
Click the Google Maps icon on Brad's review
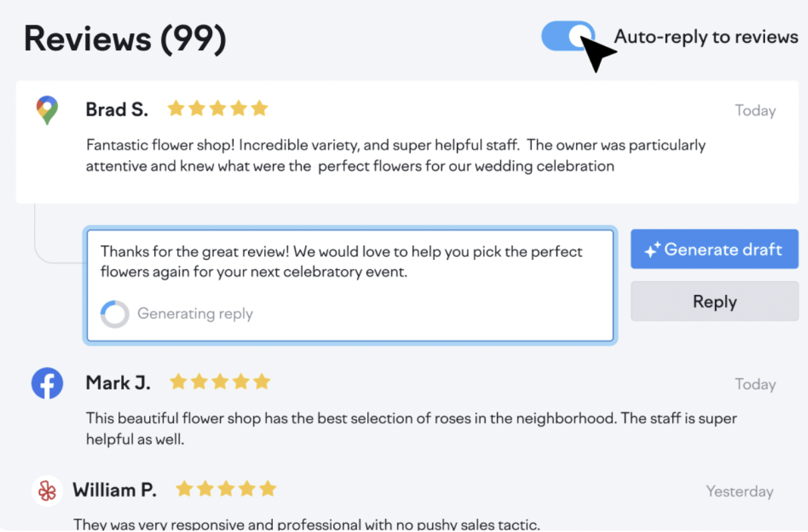[x=47, y=109]
